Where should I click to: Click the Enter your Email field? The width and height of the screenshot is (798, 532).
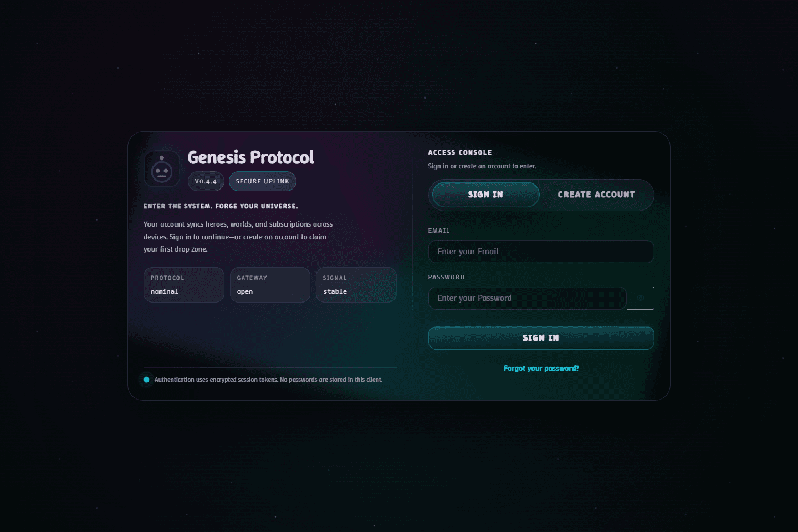(541, 252)
